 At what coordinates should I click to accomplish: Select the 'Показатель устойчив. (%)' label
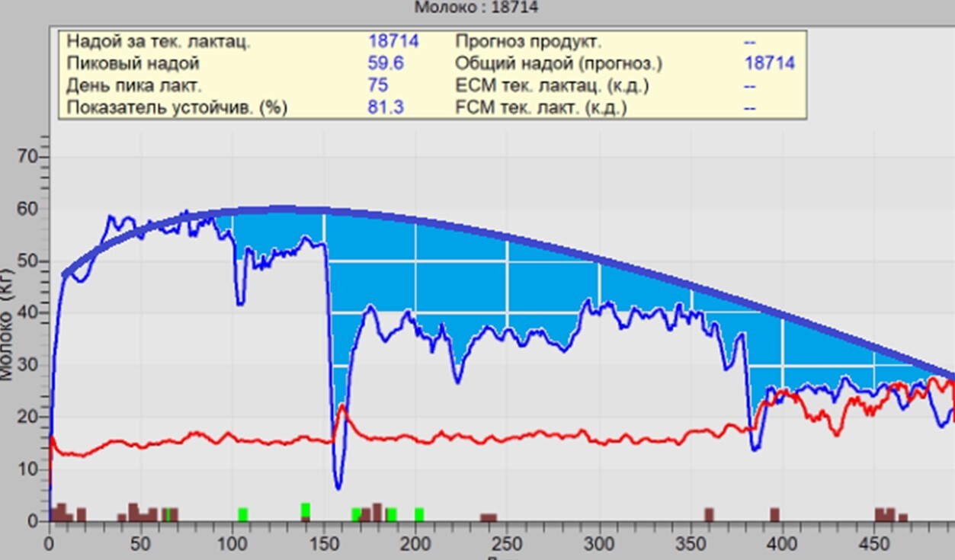pos(177,107)
